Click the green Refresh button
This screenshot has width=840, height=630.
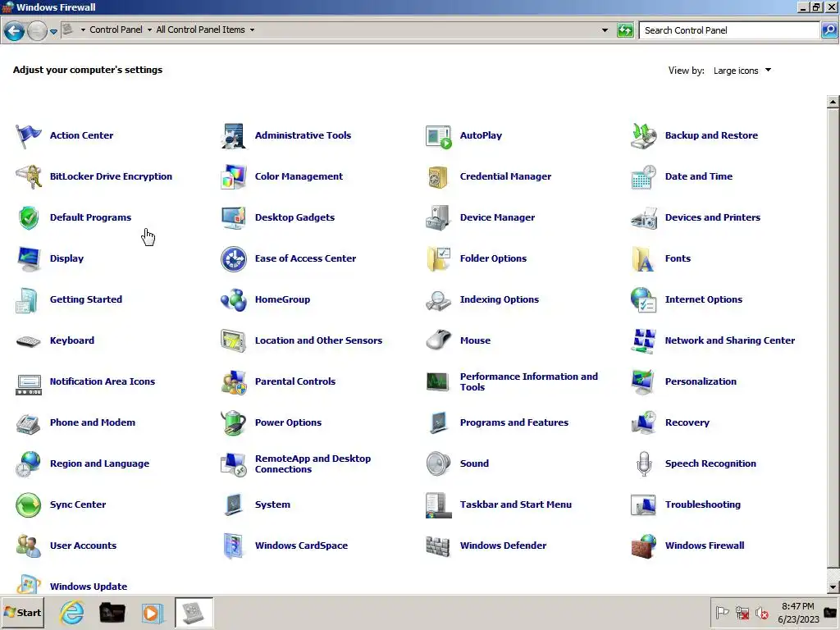(624, 30)
